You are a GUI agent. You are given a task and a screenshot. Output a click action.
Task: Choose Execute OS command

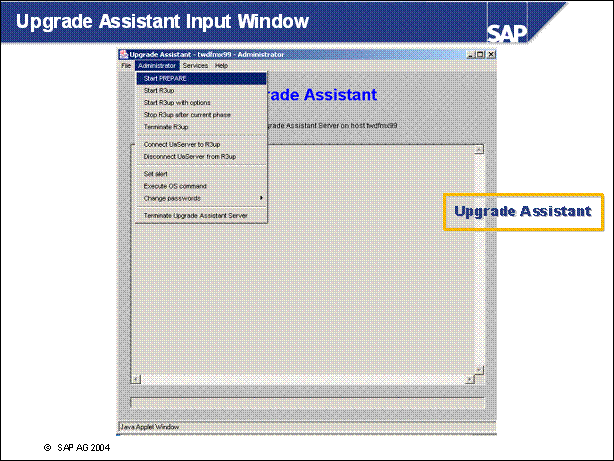point(175,185)
